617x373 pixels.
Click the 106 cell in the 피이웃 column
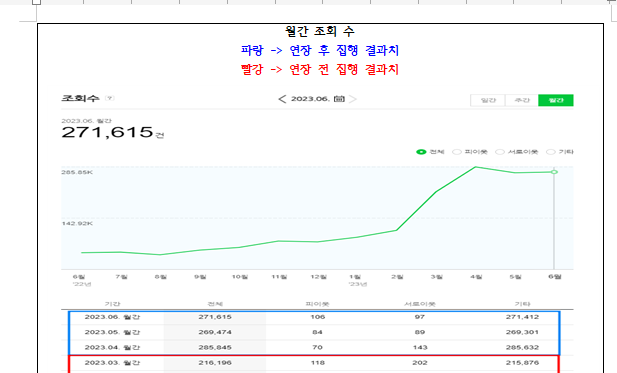point(318,317)
